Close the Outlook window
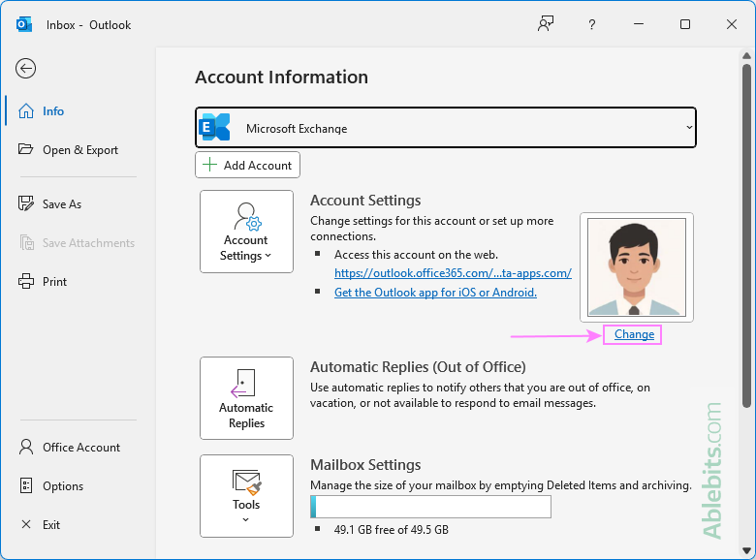756x560 pixels. tap(732, 24)
